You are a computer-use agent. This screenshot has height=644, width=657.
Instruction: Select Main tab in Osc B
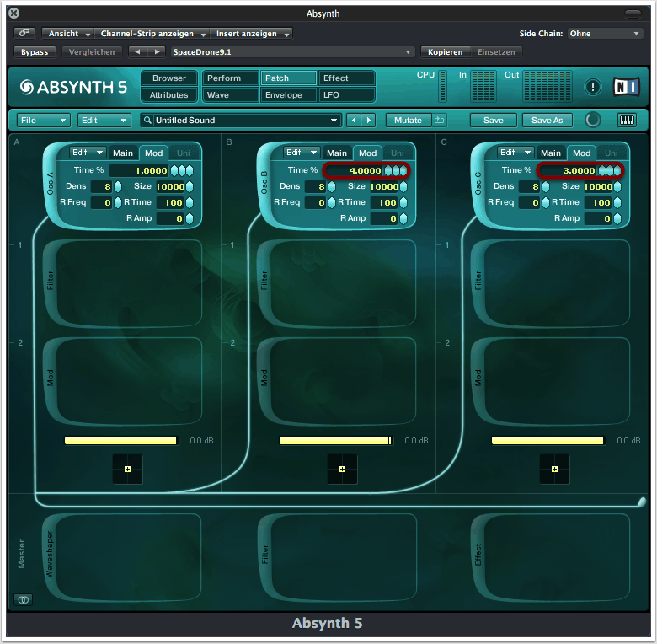337,153
